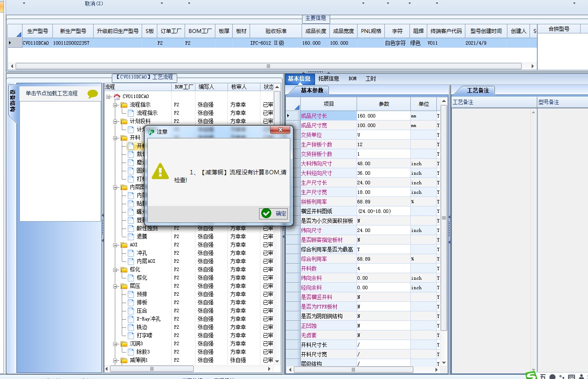The height and width of the screenshot is (379, 588).
Task: Select the 基本参数 sub-tab
Action: tap(312, 90)
